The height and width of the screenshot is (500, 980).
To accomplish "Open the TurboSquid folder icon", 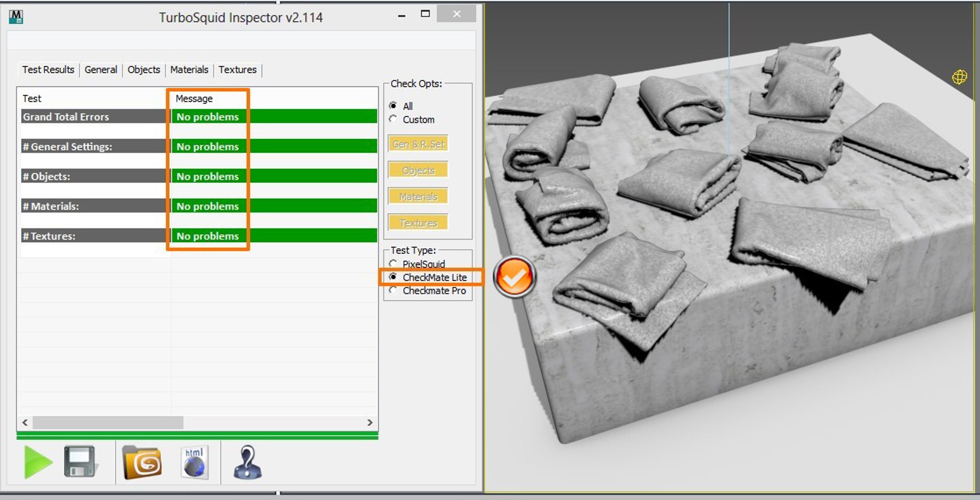I will click(x=142, y=463).
